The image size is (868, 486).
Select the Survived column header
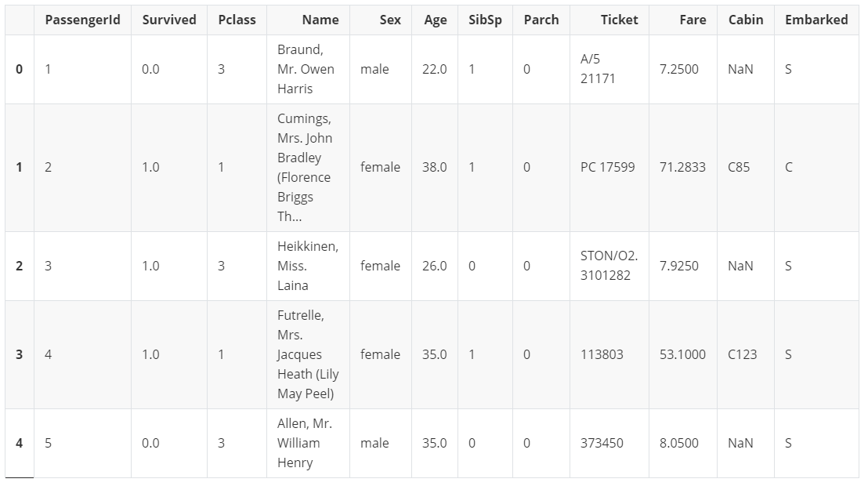coord(169,20)
